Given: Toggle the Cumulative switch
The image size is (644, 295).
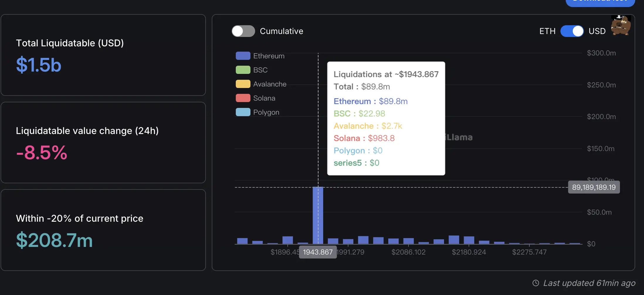Looking at the screenshot, I should tap(243, 31).
